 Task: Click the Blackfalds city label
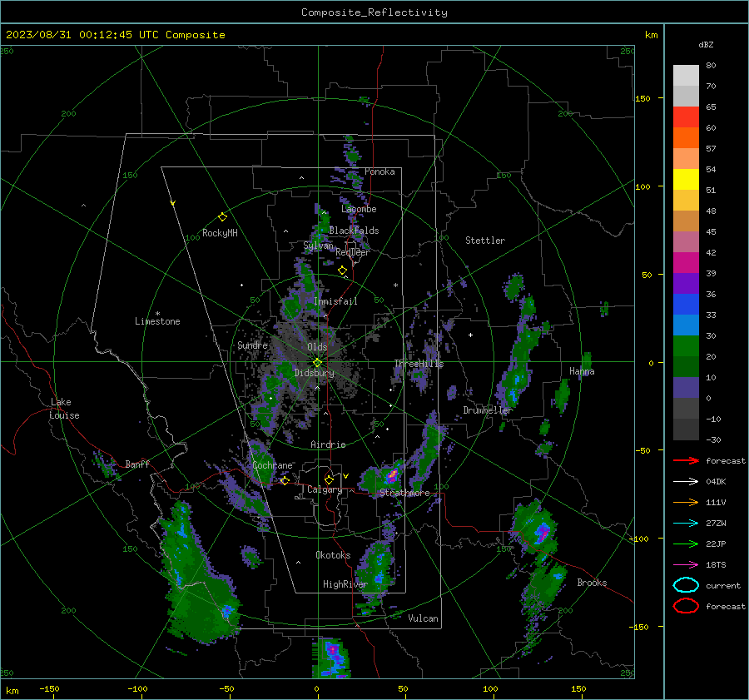point(354,231)
